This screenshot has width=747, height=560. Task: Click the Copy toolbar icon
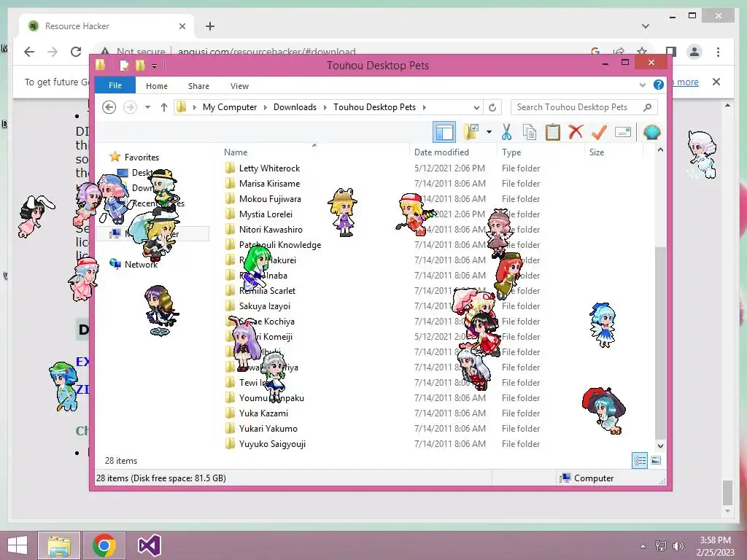(530, 133)
